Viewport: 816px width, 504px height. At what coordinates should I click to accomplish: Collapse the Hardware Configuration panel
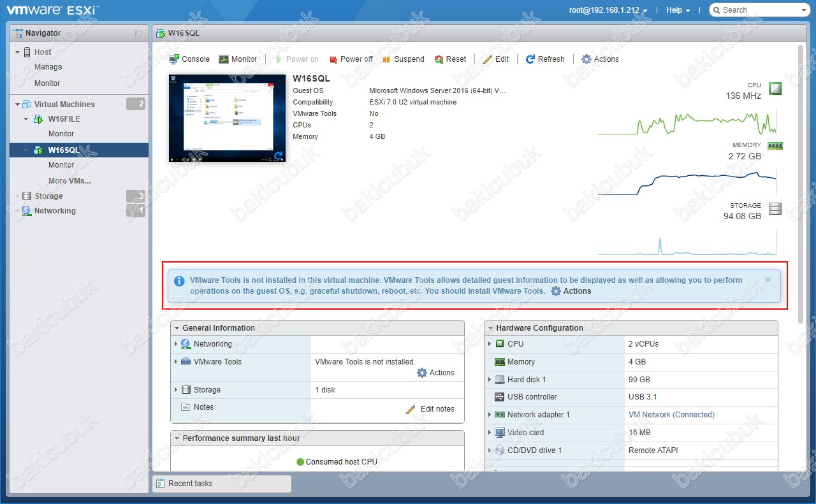pos(490,328)
